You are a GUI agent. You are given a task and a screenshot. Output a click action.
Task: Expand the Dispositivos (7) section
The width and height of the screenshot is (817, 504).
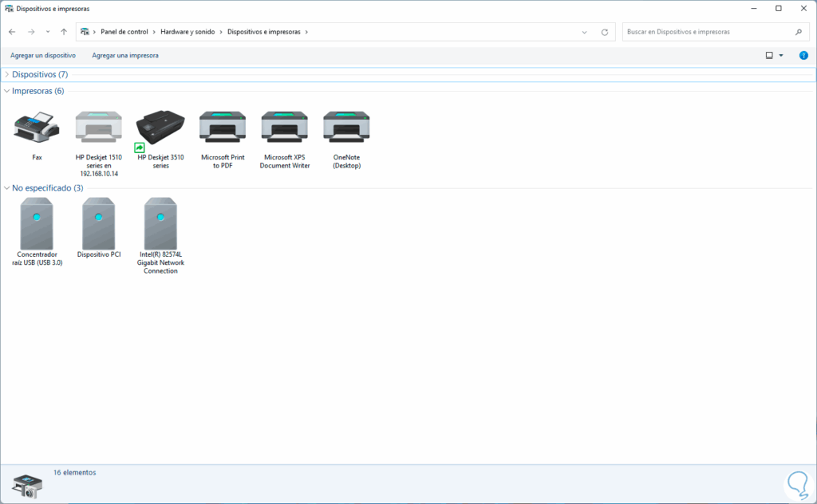pyautogui.click(x=7, y=74)
